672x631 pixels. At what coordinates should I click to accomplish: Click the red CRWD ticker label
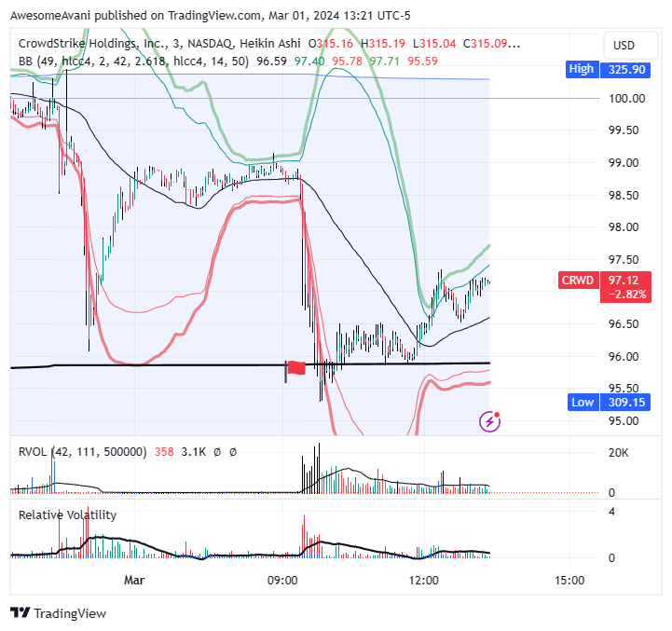click(578, 280)
